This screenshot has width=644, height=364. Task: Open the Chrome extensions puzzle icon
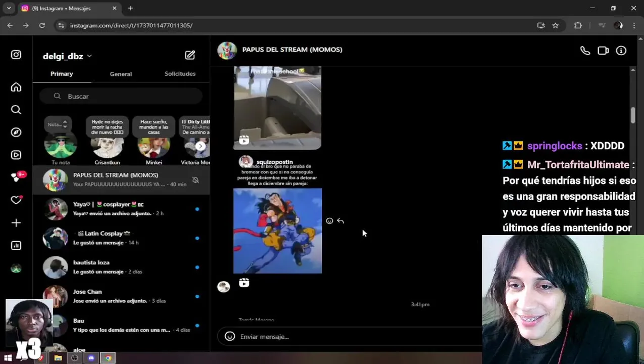coord(578,25)
